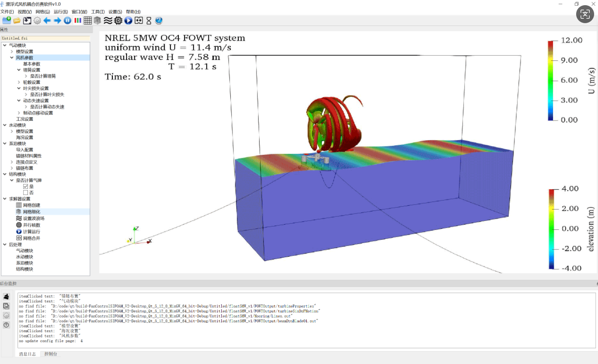The width and height of the screenshot is (598, 364).
Task: Click the mesh grid toolbar icon
Action: coord(88,21)
